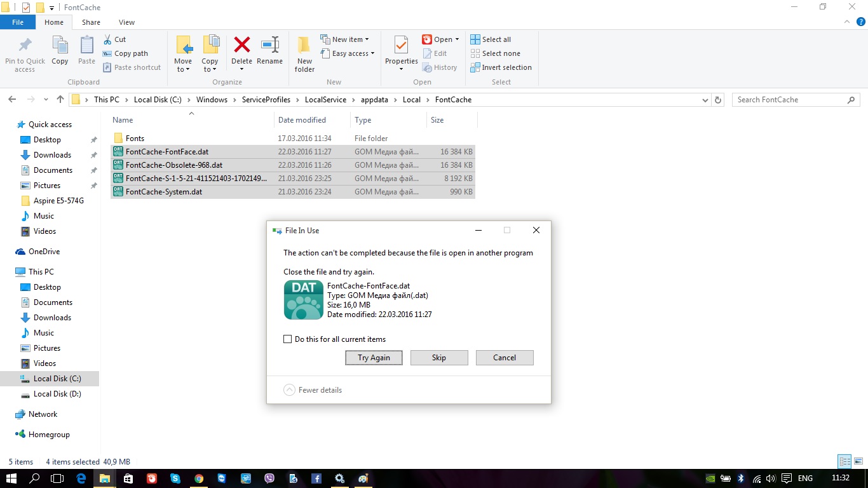Switch to Details view icon
The width and height of the screenshot is (868, 488).
tap(844, 462)
